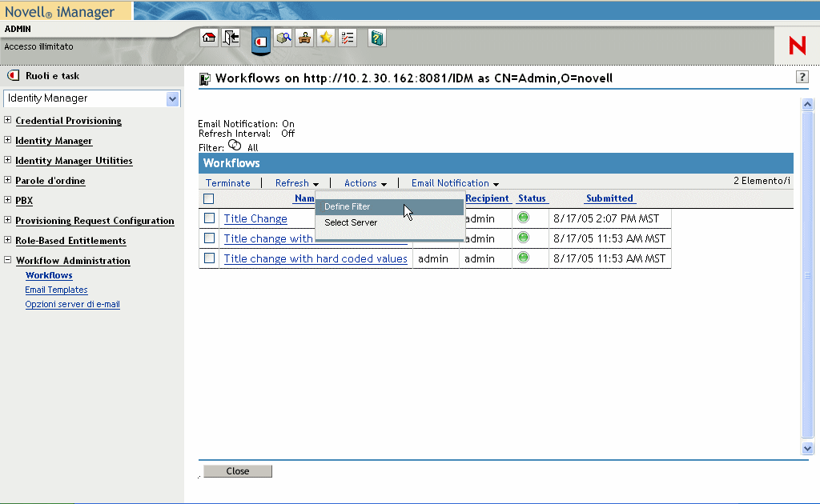
Task: Select checkbox for hard coded values workflow
Action: (x=209, y=258)
